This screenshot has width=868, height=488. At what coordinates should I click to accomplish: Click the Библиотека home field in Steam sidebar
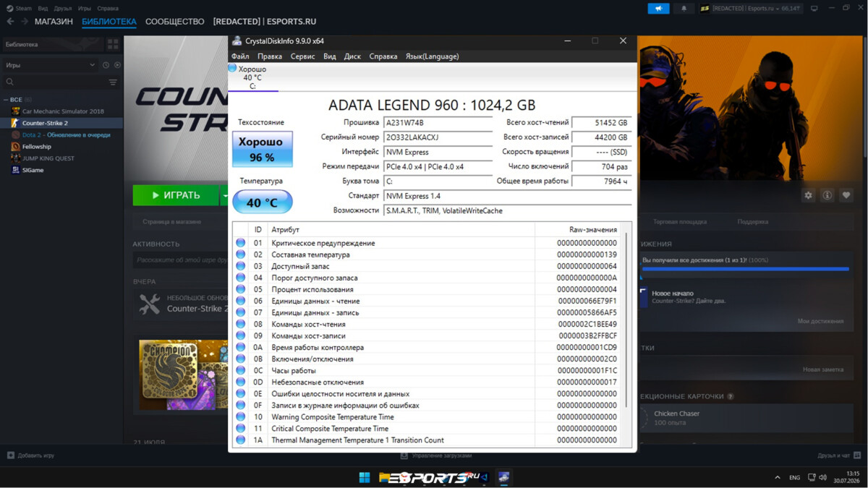pyautogui.click(x=53, y=44)
